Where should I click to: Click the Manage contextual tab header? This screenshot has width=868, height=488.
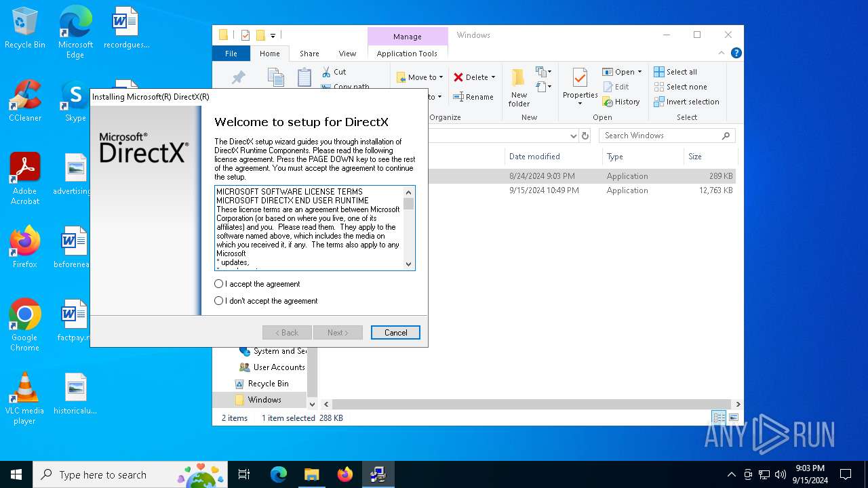click(x=408, y=37)
